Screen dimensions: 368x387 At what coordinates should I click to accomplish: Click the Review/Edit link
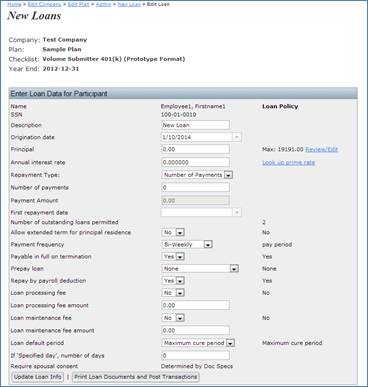321,149
